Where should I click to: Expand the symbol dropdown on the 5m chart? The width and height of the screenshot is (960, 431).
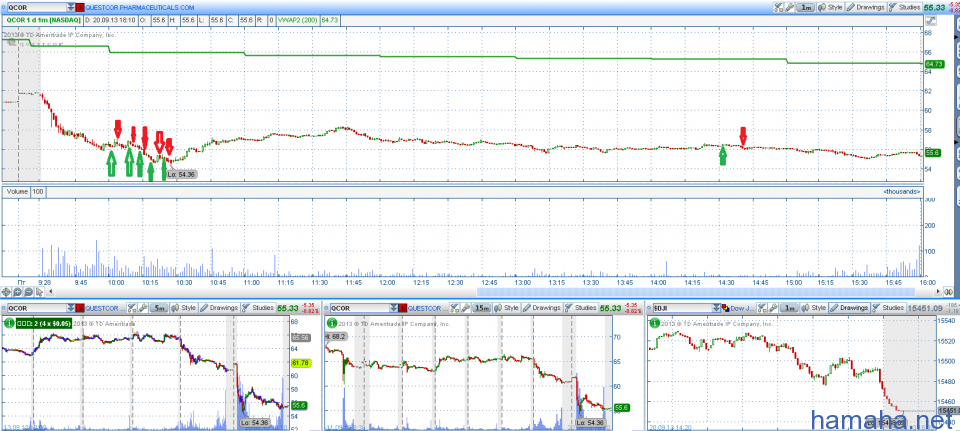coord(70,308)
